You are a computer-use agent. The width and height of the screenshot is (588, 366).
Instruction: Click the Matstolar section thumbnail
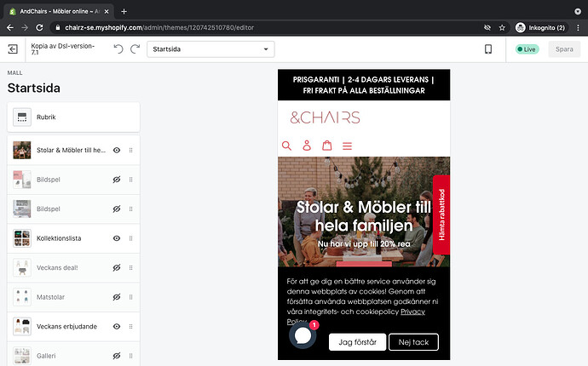[x=22, y=297]
